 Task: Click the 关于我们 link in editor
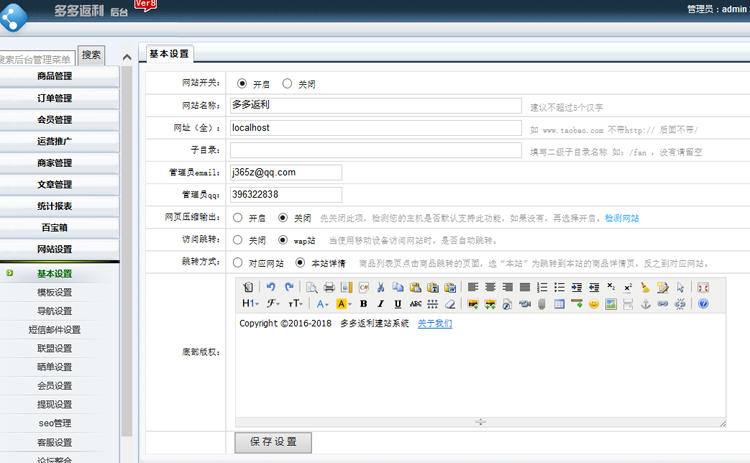pyautogui.click(x=435, y=323)
